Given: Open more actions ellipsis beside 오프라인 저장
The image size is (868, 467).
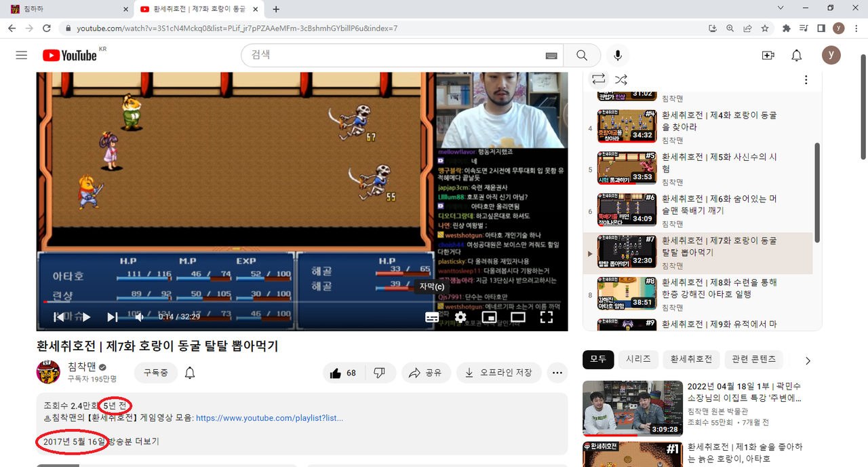Looking at the screenshot, I should 557,373.
